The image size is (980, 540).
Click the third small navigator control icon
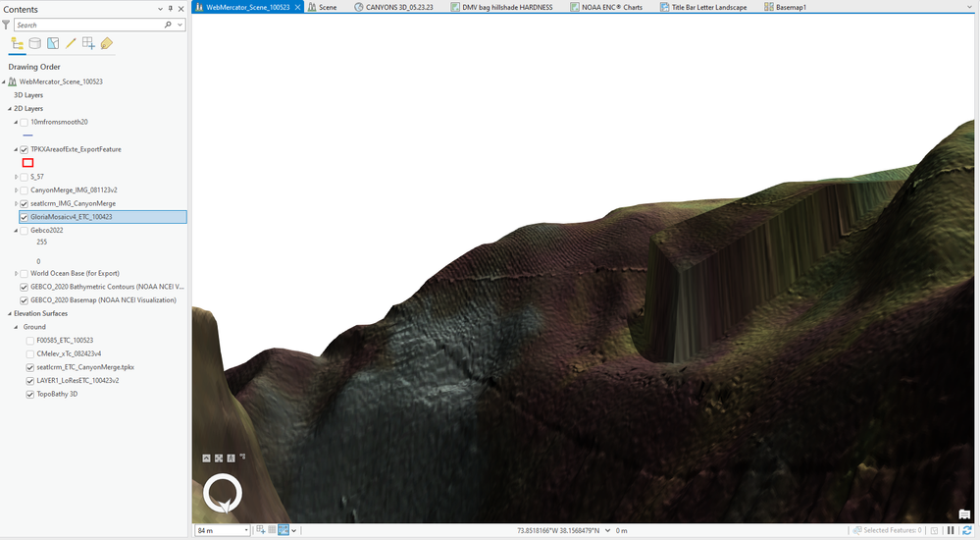[x=232, y=459]
